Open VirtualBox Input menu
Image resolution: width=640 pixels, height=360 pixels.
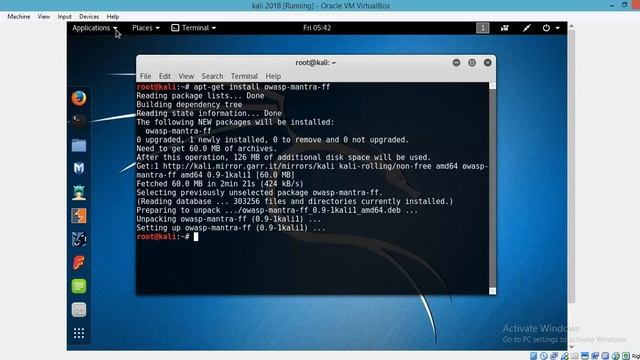tap(64, 17)
